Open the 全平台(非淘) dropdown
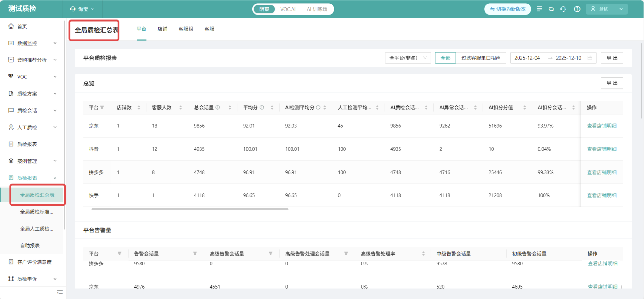The image size is (644, 299). click(x=407, y=58)
